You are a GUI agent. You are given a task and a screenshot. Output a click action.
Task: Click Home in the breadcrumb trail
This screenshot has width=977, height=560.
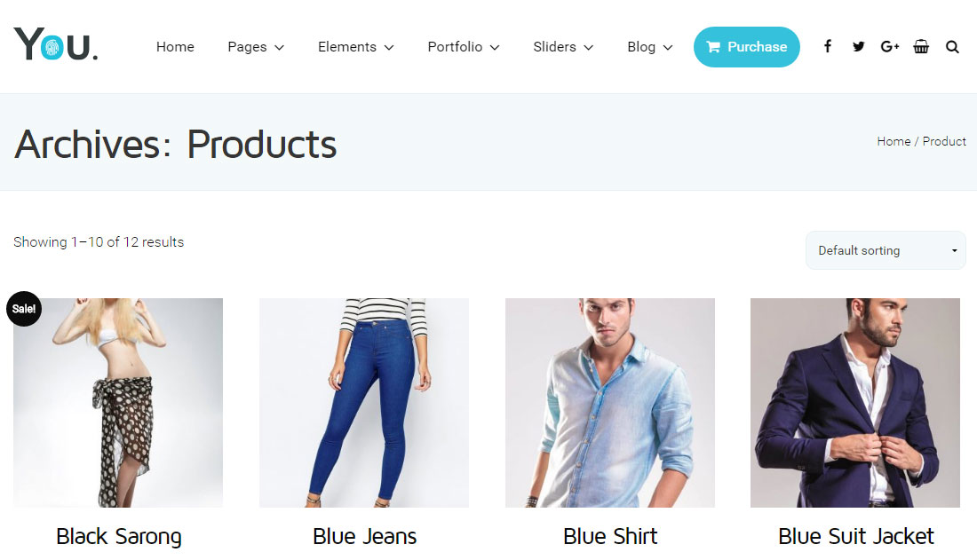tap(894, 141)
